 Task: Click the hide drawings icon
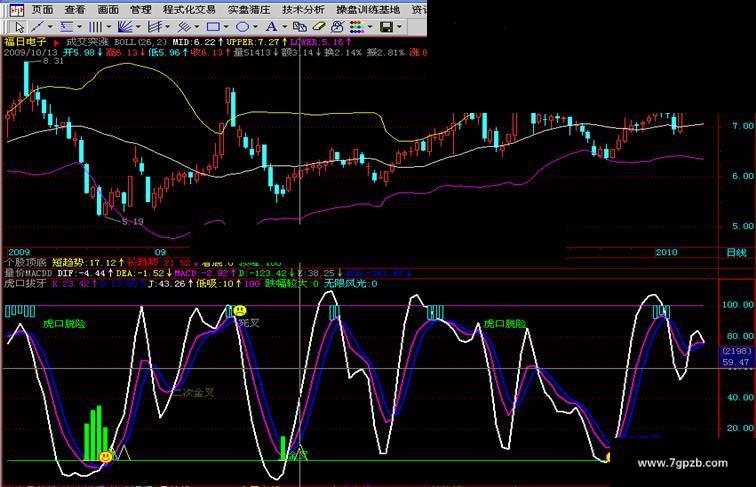[338, 27]
